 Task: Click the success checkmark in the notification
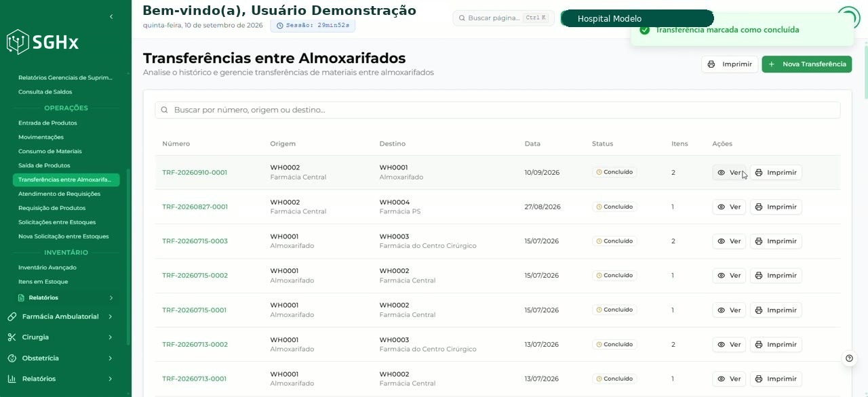click(x=645, y=30)
